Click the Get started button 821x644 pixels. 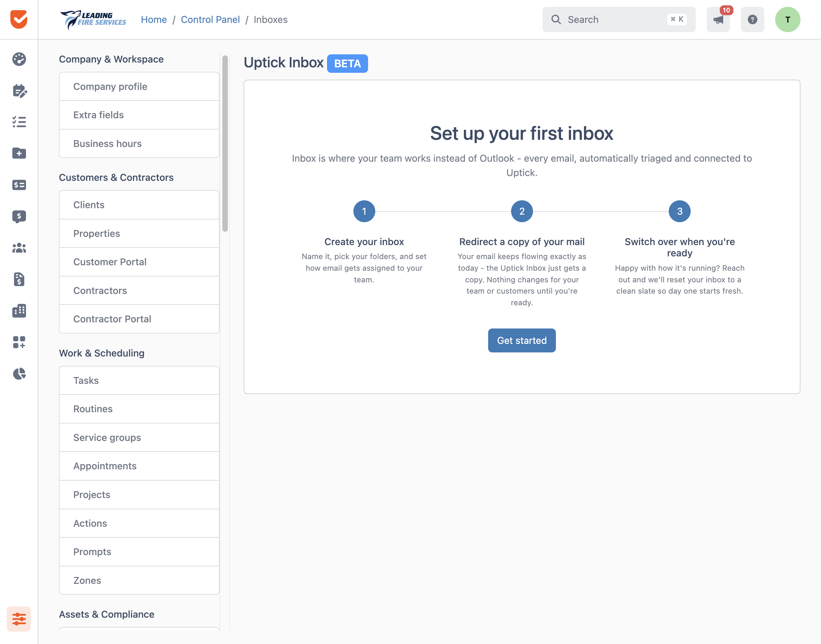click(522, 340)
